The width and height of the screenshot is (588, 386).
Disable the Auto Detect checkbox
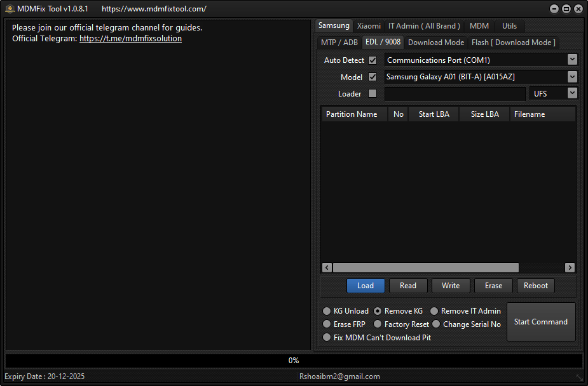click(373, 60)
